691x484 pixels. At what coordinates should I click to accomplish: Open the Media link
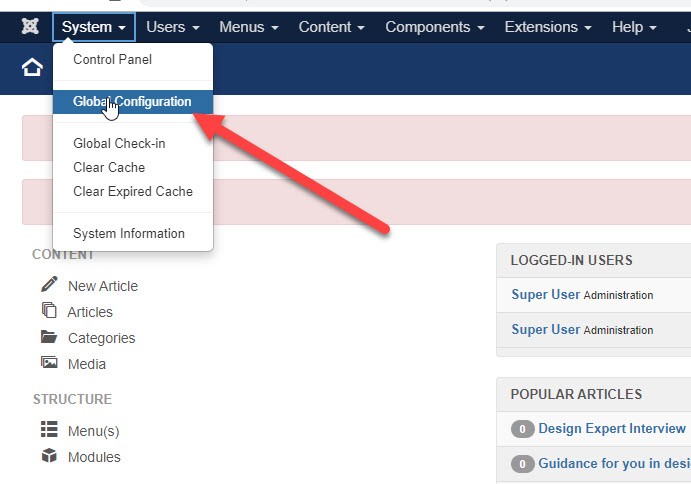(x=87, y=364)
